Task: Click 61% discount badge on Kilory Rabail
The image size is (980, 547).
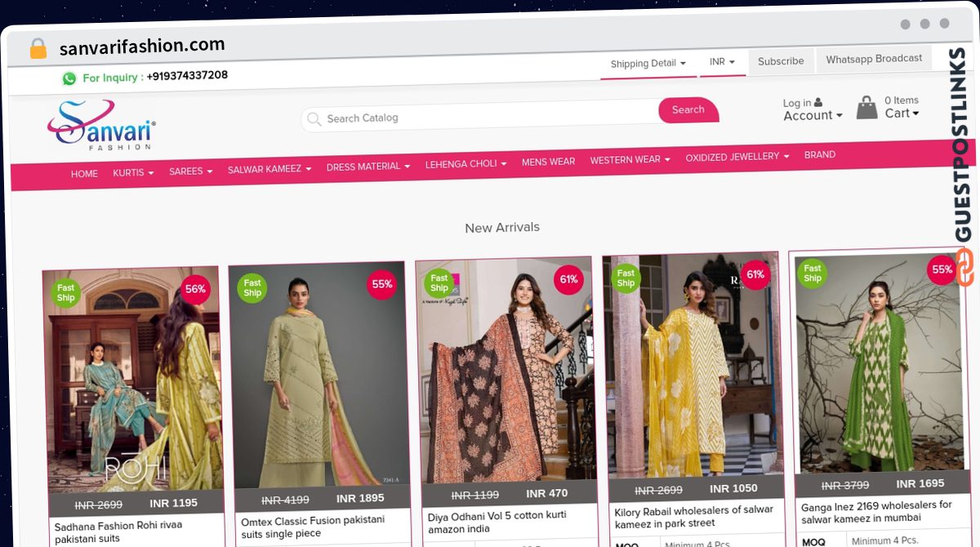Action: tap(755, 274)
